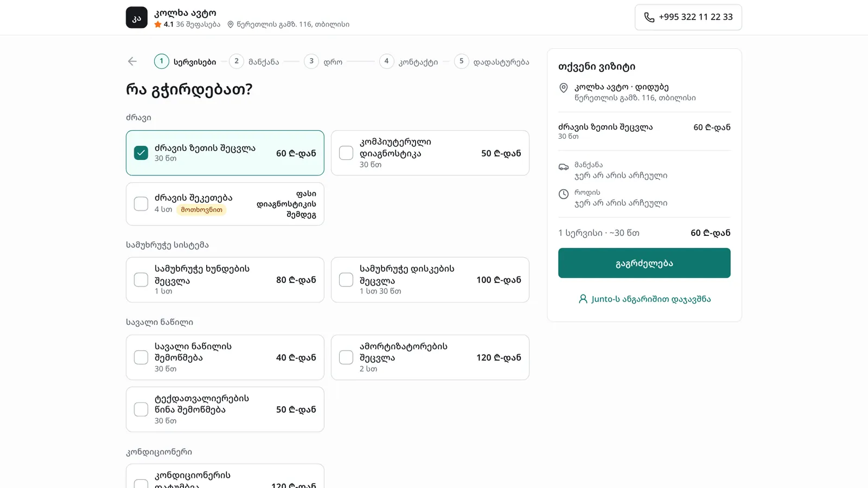The image size is (868, 488).
Task: Click the ძრავი section heading
Action: 138,118
